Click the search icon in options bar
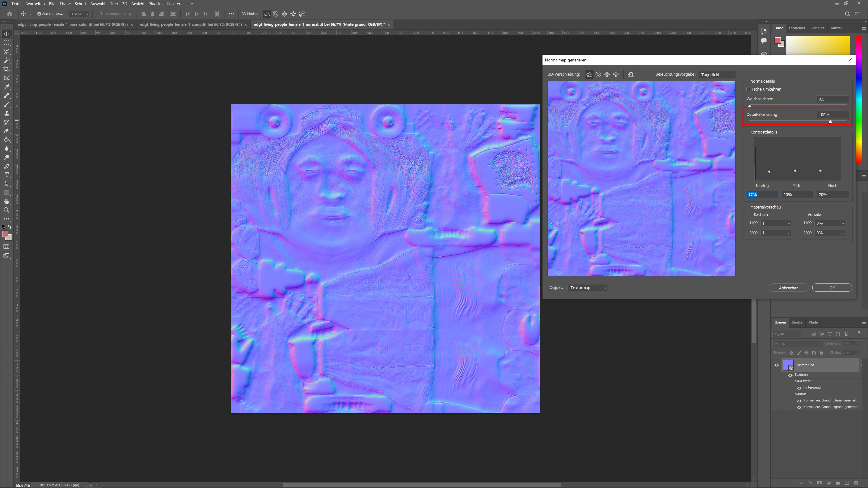 tap(847, 14)
